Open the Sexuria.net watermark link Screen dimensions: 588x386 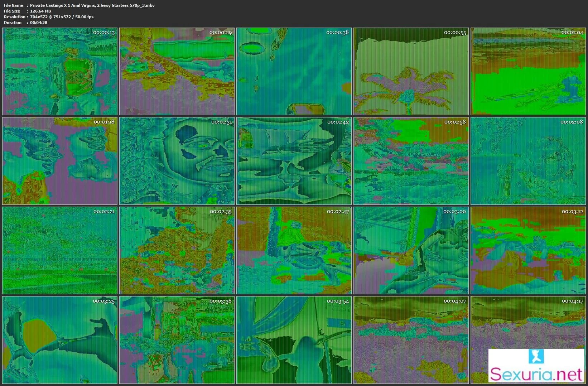(536, 374)
